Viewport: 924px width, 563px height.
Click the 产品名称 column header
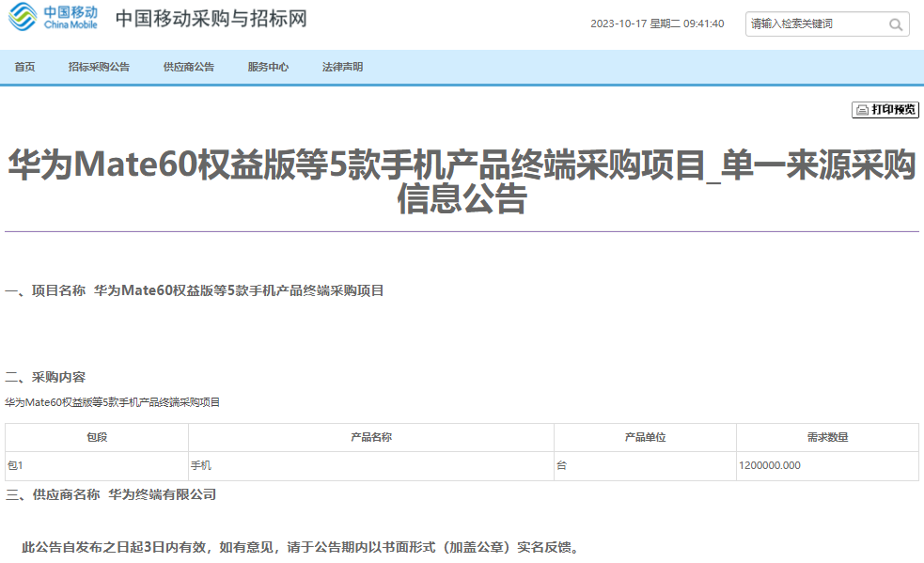click(x=371, y=437)
